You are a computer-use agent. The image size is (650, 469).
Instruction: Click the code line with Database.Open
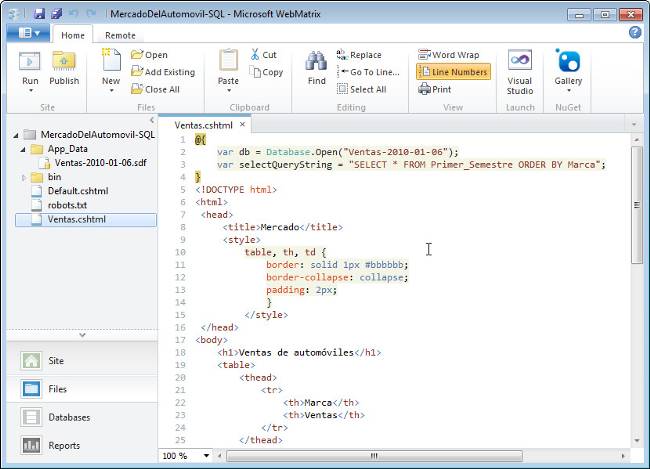click(338, 152)
